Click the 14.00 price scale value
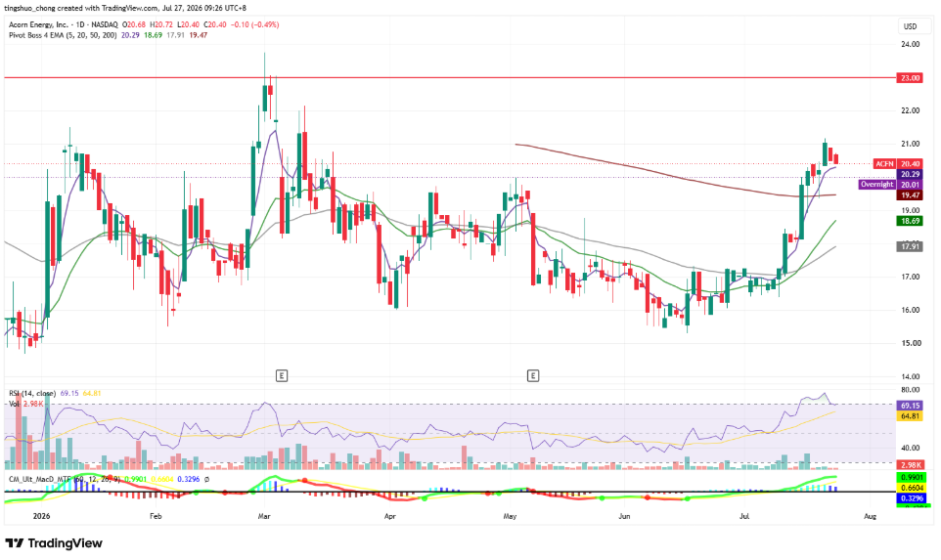The width and height of the screenshot is (941, 560). pyautogui.click(x=910, y=376)
